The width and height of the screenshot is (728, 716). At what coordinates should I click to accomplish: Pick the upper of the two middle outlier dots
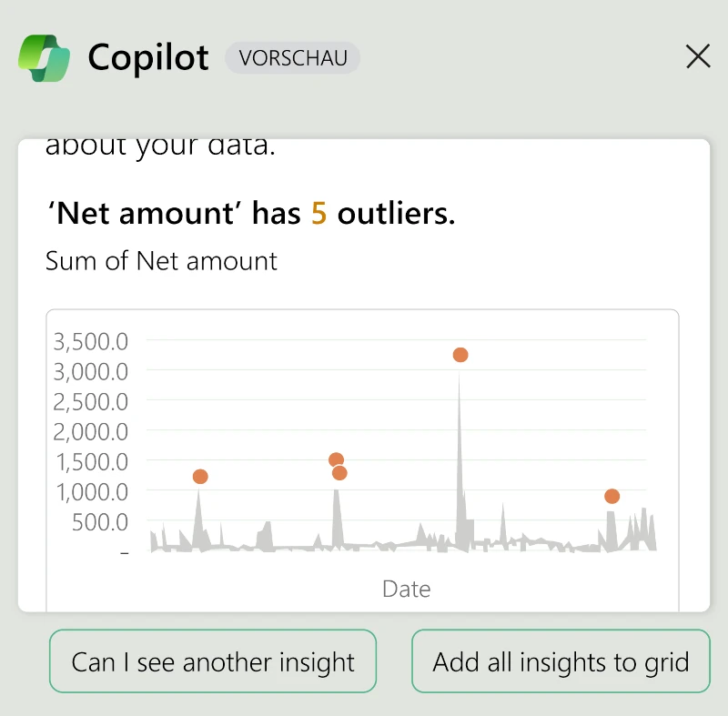pos(336,460)
